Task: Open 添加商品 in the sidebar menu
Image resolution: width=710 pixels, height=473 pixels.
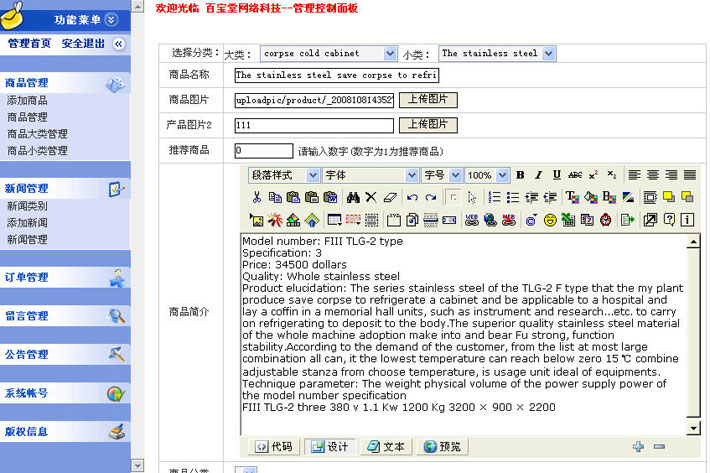Action: 27,101
